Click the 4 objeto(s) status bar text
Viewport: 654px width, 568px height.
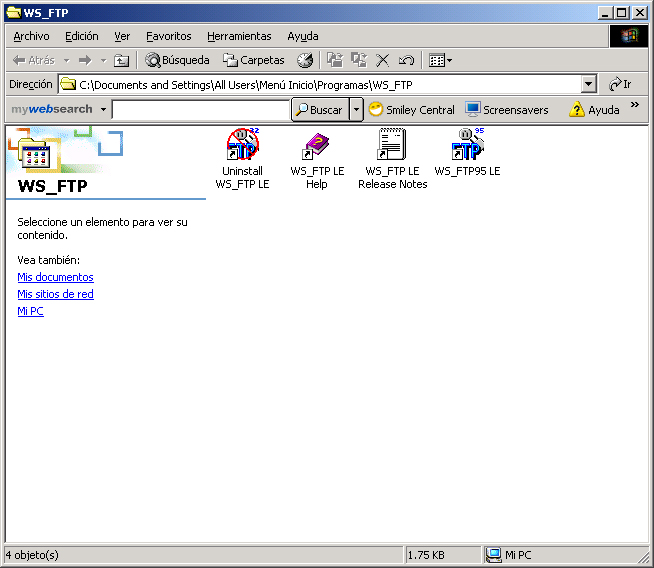pyautogui.click(x=32, y=555)
